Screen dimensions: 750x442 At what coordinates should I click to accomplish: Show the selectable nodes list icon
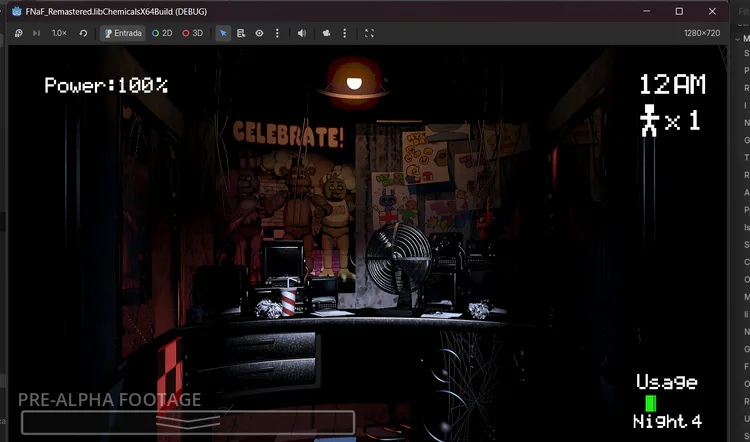241,33
